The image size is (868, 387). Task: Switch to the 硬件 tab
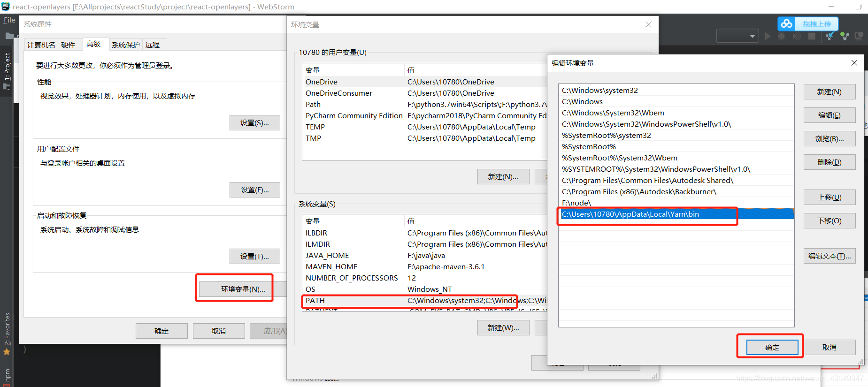click(68, 45)
